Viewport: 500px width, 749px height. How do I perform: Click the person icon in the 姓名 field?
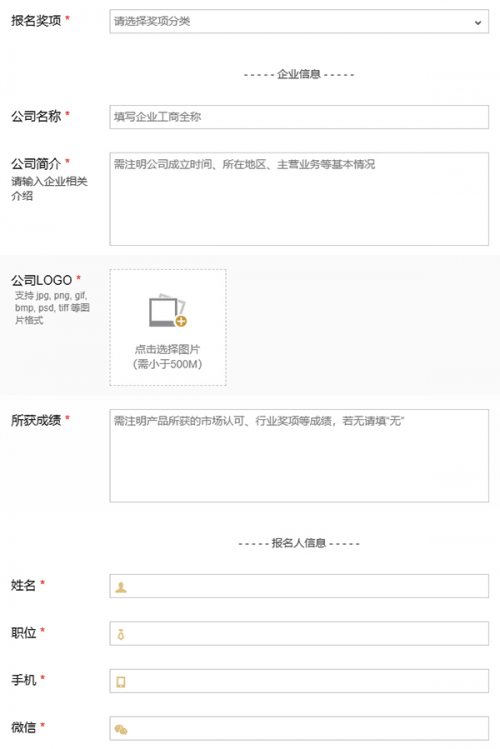click(121, 587)
